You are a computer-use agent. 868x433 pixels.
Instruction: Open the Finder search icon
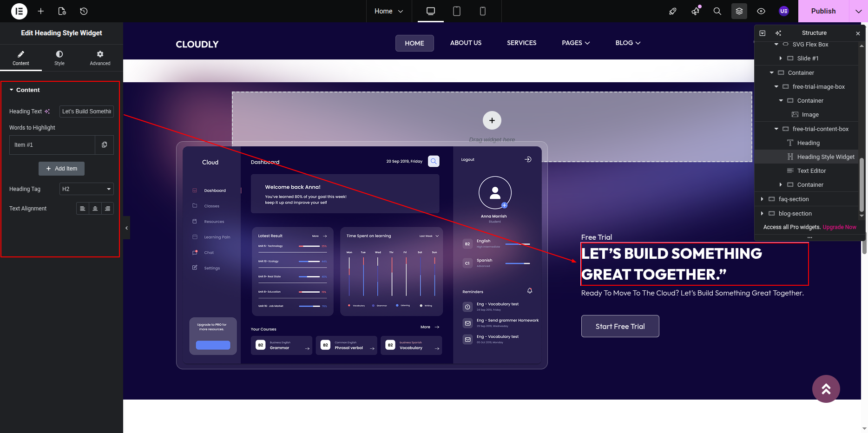coord(717,11)
